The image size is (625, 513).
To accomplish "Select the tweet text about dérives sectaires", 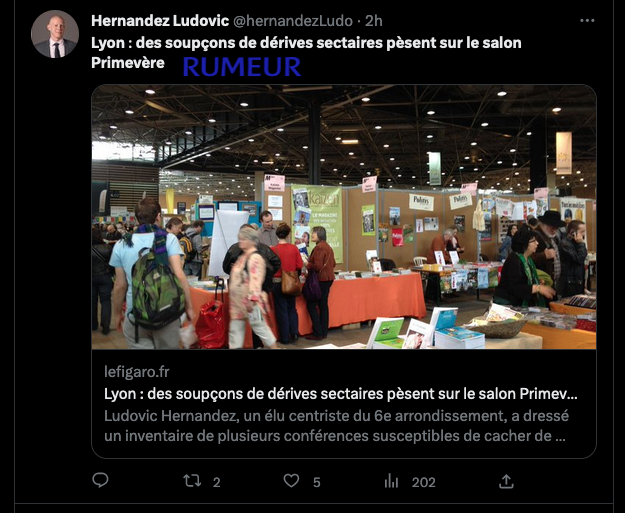I will 306,53.
